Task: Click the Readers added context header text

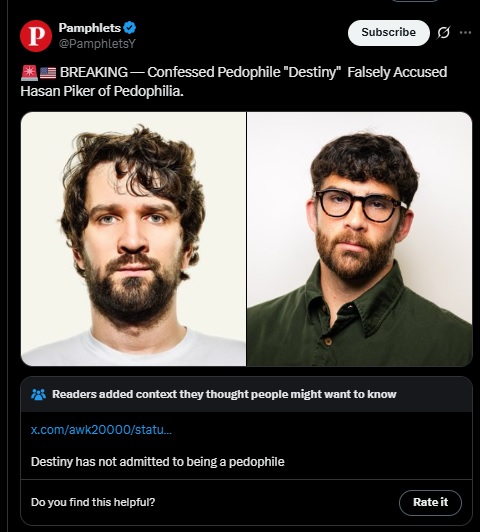Action: tap(224, 394)
